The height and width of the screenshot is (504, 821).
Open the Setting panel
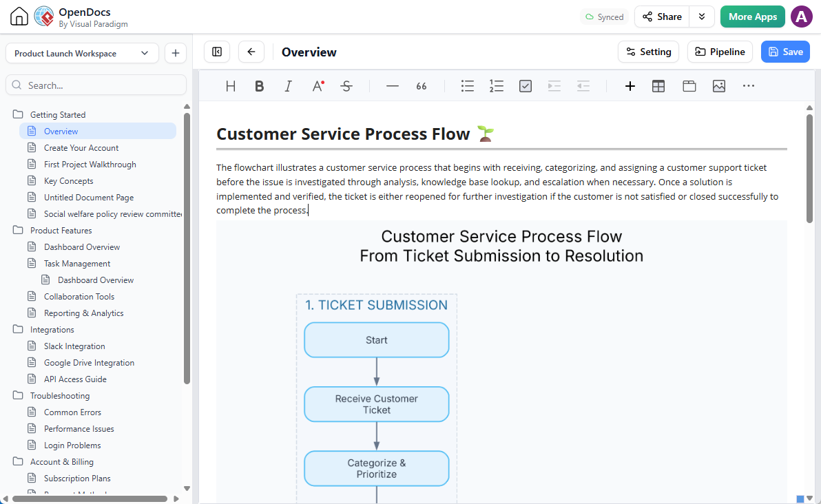coord(648,52)
